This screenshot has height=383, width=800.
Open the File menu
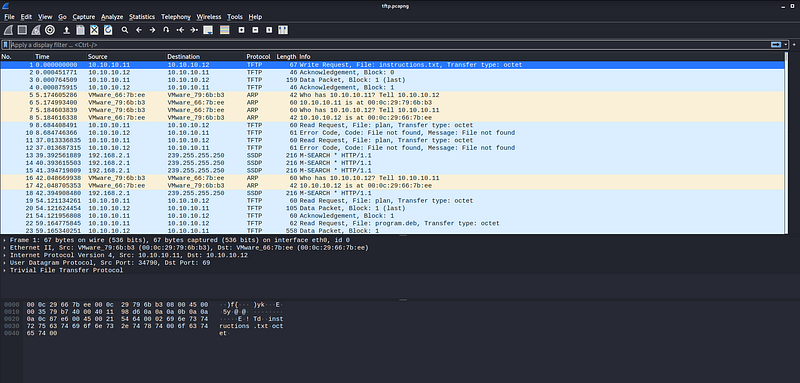coord(9,17)
